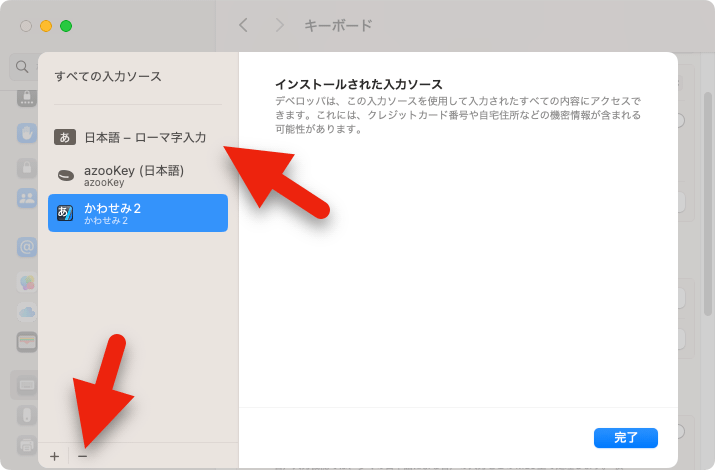Select the Keyboard icon in sidebar

(27, 385)
